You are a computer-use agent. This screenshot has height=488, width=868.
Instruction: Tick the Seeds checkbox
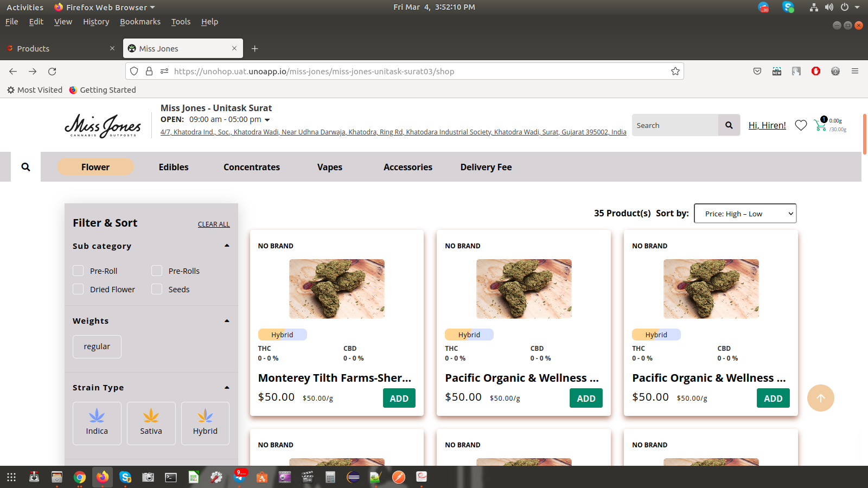(x=157, y=290)
